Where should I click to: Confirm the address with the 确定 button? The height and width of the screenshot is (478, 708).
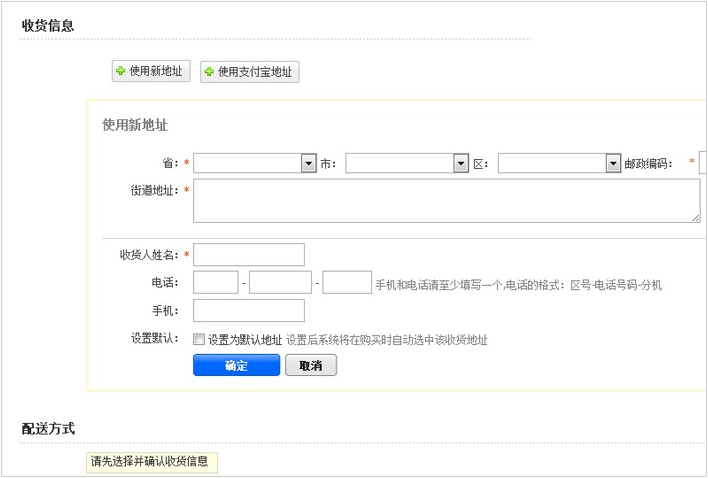(236, 366)
